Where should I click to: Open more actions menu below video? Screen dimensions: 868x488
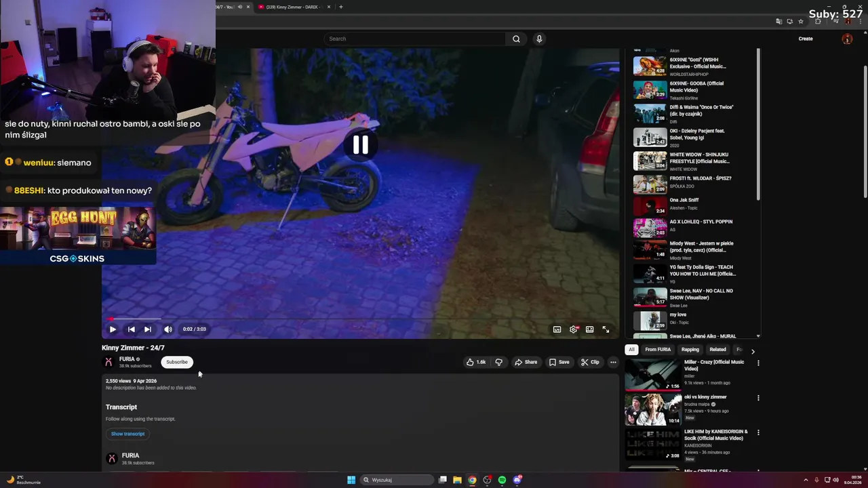click(x=613, y=362)
